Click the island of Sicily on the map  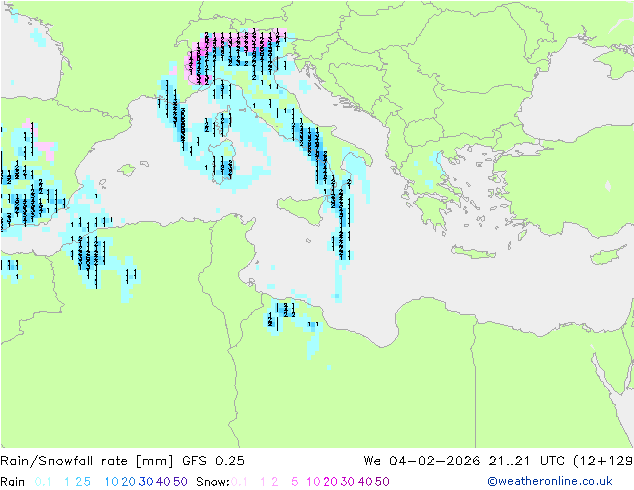(x=301, y=209)
